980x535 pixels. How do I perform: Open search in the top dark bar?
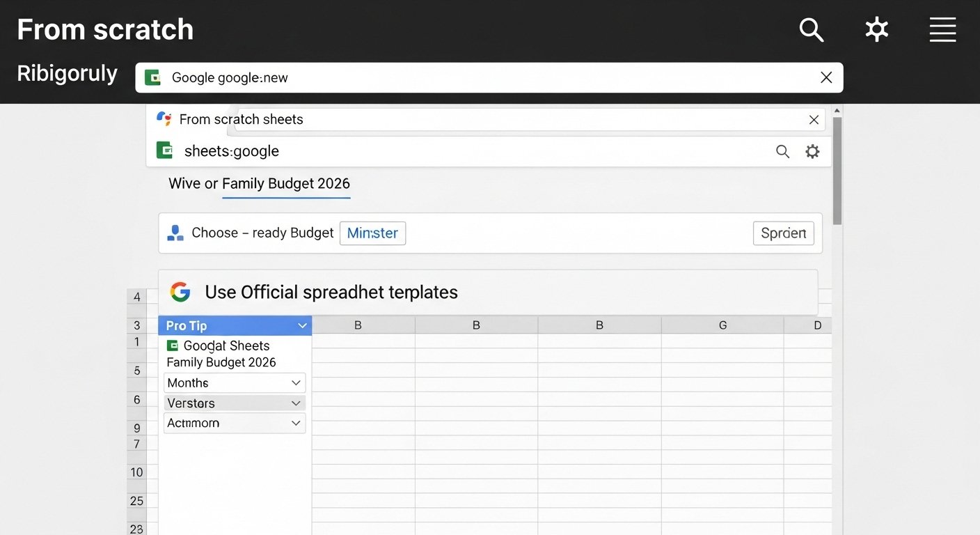coord(812,30)
